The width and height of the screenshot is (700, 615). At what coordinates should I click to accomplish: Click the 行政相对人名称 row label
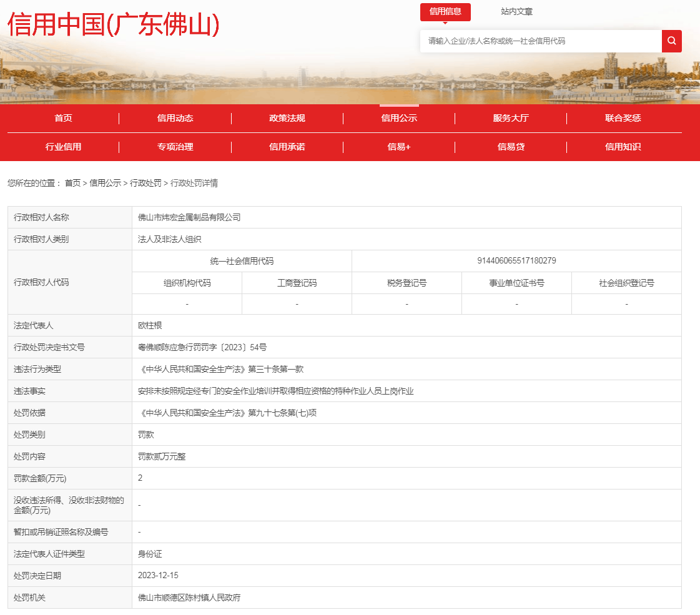click(41, 217)
